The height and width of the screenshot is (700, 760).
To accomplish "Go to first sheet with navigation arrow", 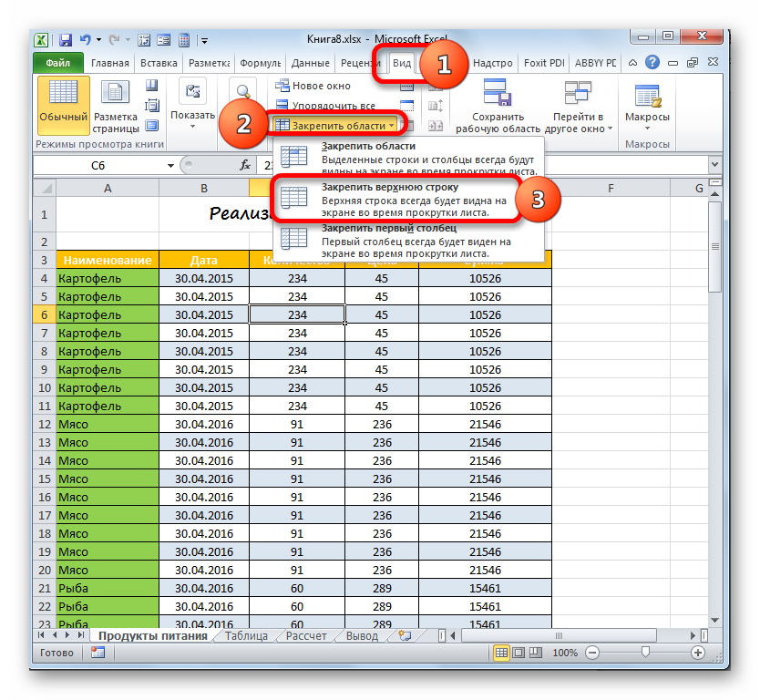I will tap(41, 635).
